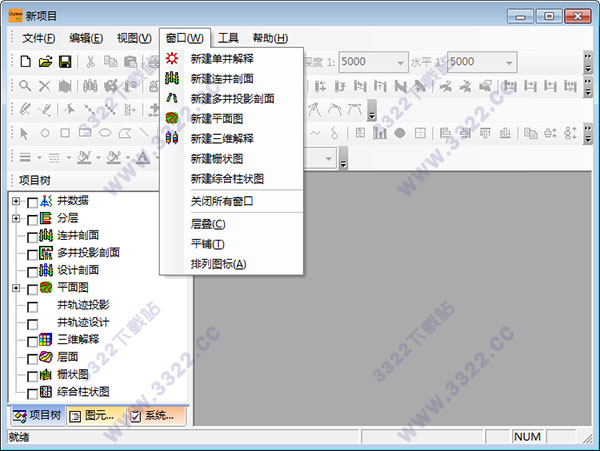
Task: Click the red sun icon for 新建单井解释
Action: tap(173, 59)
